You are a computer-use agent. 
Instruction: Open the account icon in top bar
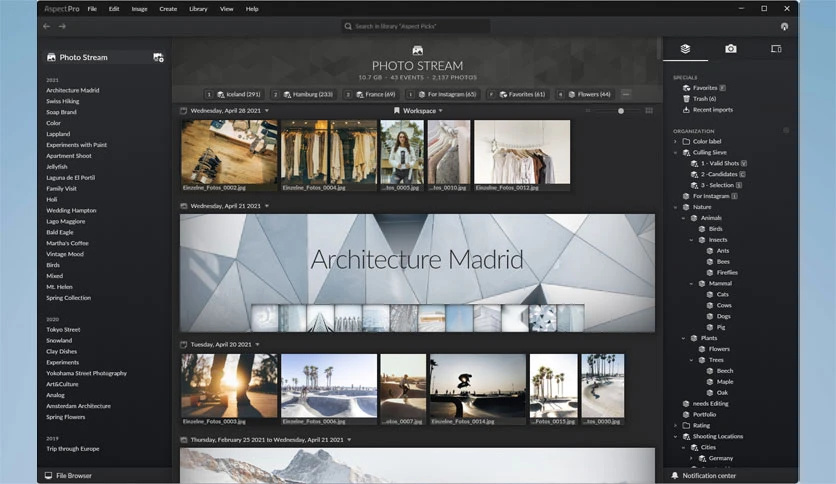pos(784,26)
